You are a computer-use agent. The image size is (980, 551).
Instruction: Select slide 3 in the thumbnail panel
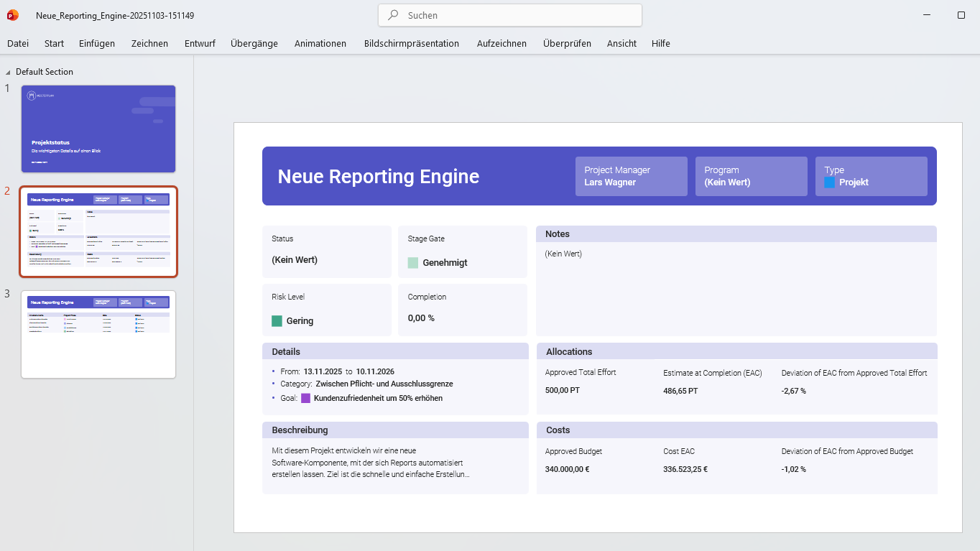coord(98,334)
